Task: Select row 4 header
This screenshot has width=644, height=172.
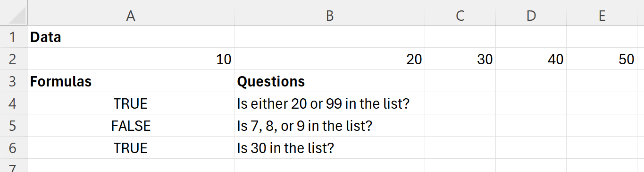Action: [x=14, y=103]
